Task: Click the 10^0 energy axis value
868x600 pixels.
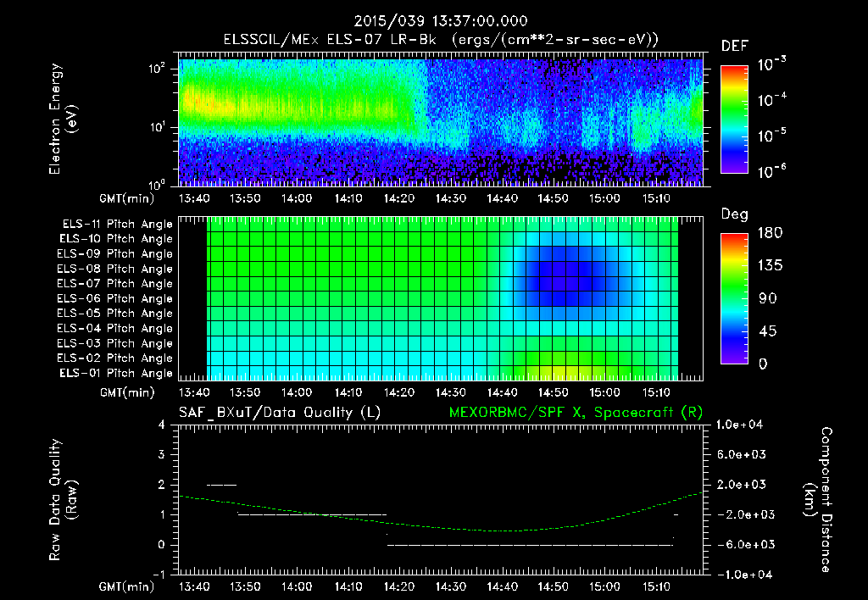Action: (157, 185)
